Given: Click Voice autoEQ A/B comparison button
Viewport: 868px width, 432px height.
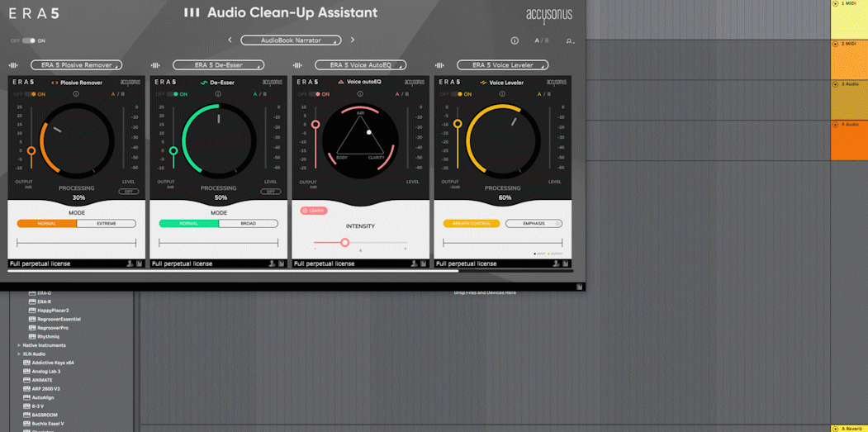Looking at the screenshot, I should [x=402, y=94].
